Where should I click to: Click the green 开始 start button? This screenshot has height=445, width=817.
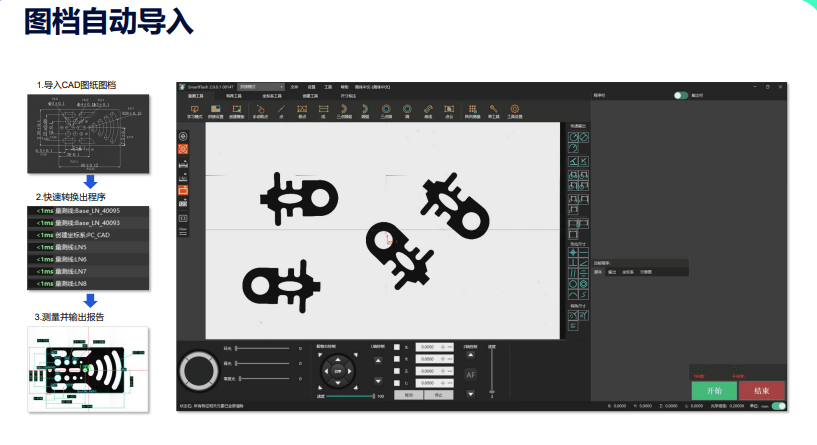click(713, 390)
